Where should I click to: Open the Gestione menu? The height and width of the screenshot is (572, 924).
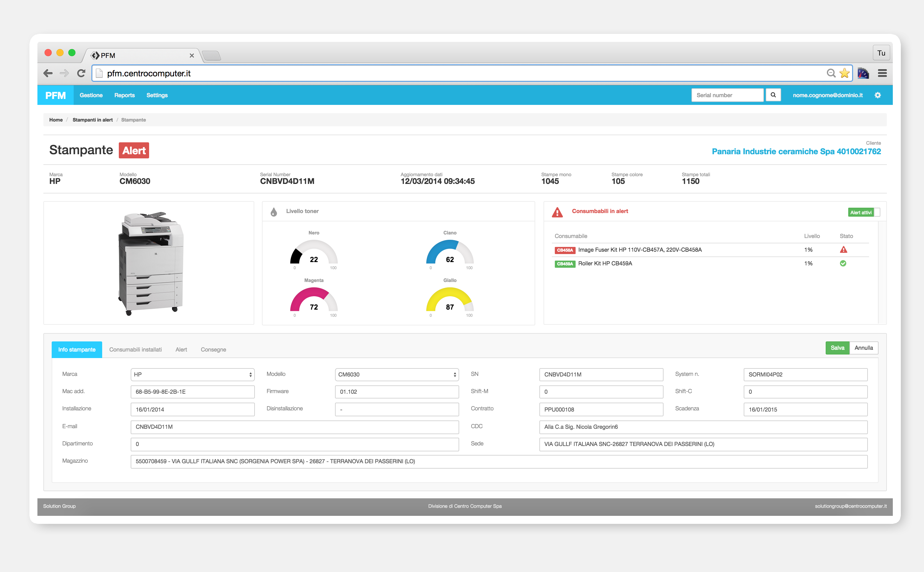pyautogui.click(x=91, y=95)
